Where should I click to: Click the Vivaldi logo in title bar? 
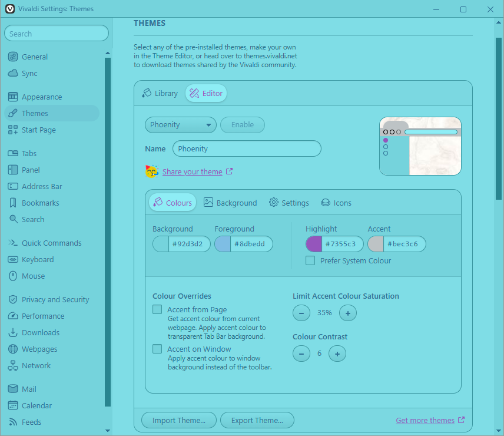click(x=10, y=9)
